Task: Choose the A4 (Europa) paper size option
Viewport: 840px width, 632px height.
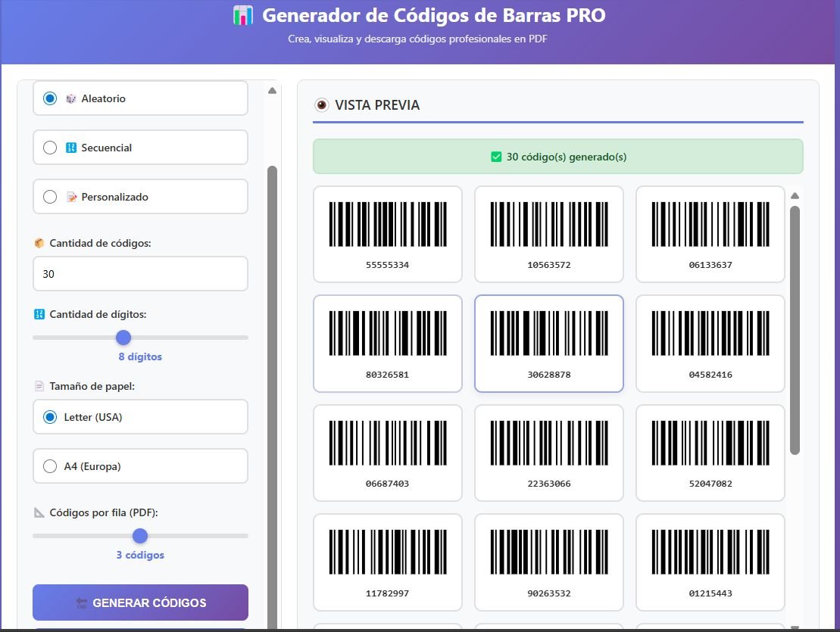Action: click(x=50, y=466)
